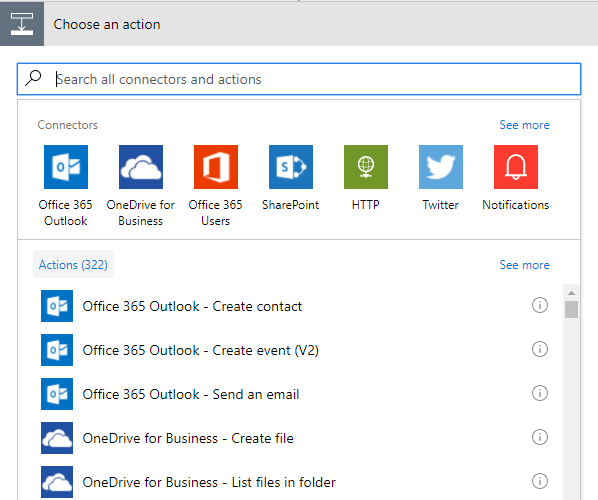Pick the Twitter connector icon
The width and height of the screenshot is (598, 500).
(x=441, y=167)
